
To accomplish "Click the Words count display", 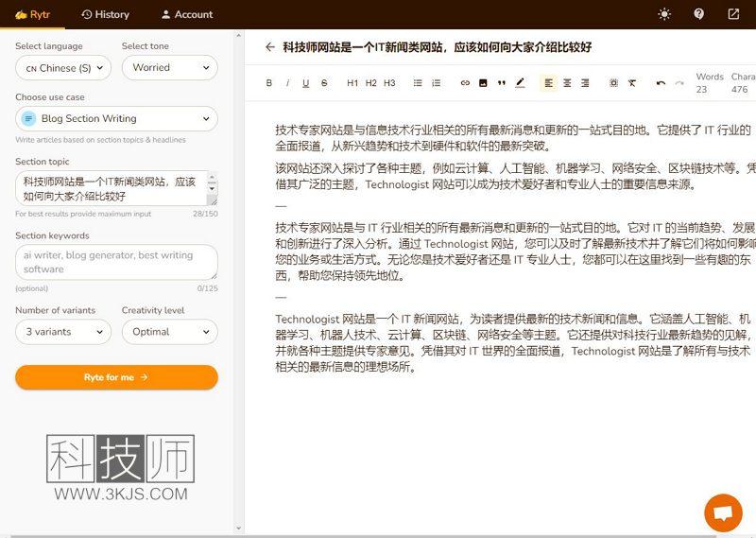I will pyautogui.click(x=710, y=83).
